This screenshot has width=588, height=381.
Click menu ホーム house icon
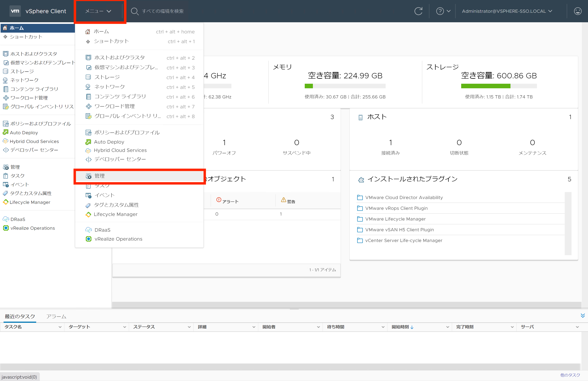pos(88,32)
